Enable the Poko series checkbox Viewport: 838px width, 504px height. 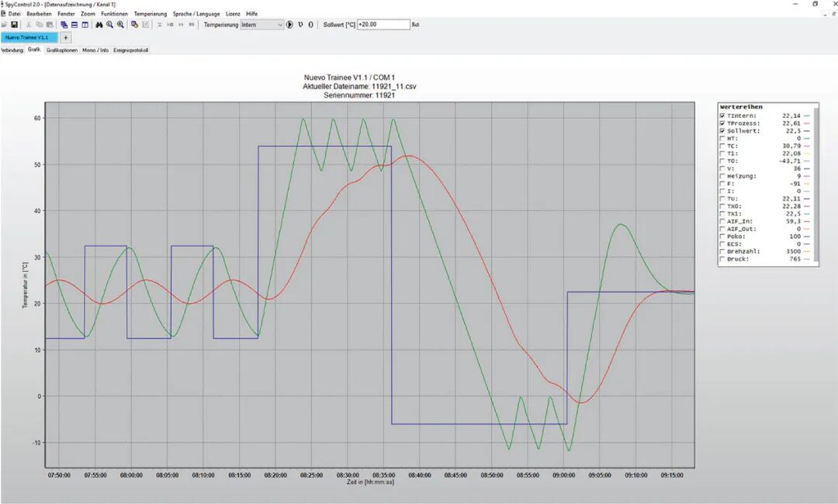point(722,236)
